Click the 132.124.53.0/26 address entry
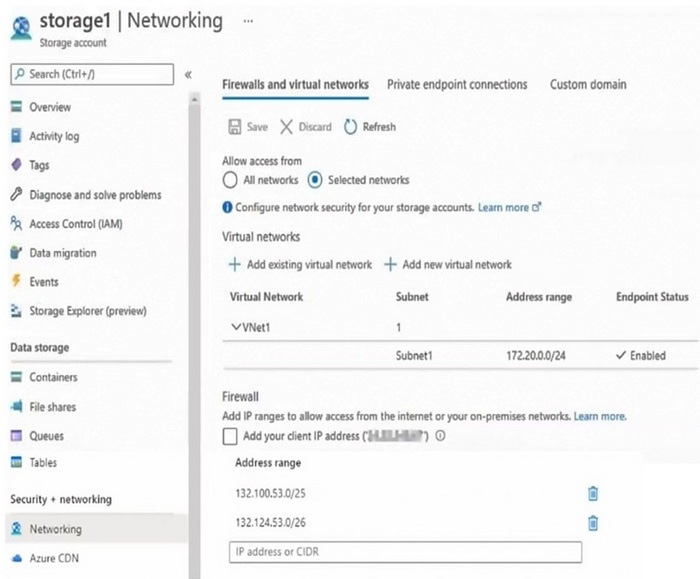Image resolution: width=700 pixels, height=579 pixels. click(271, 523)
